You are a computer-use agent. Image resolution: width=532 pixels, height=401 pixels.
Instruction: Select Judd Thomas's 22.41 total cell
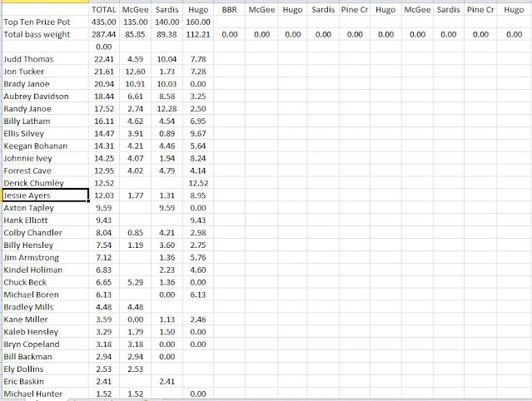pos(104,59)
